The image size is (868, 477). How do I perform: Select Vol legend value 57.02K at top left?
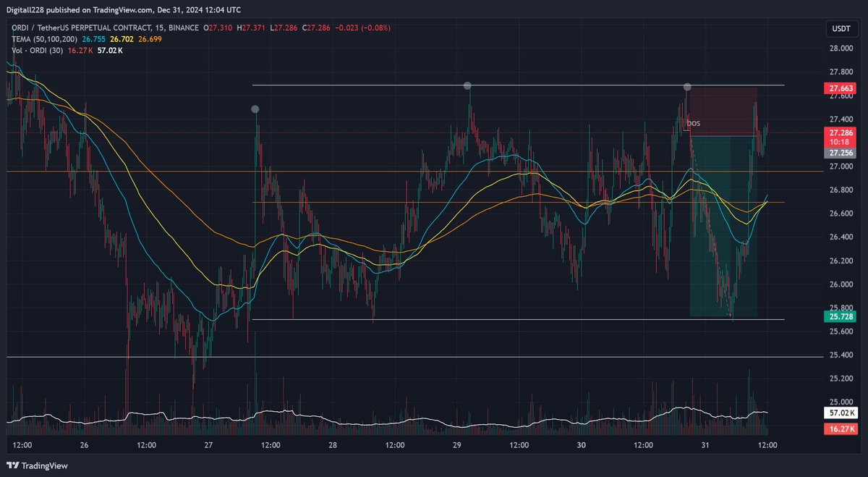109,50
